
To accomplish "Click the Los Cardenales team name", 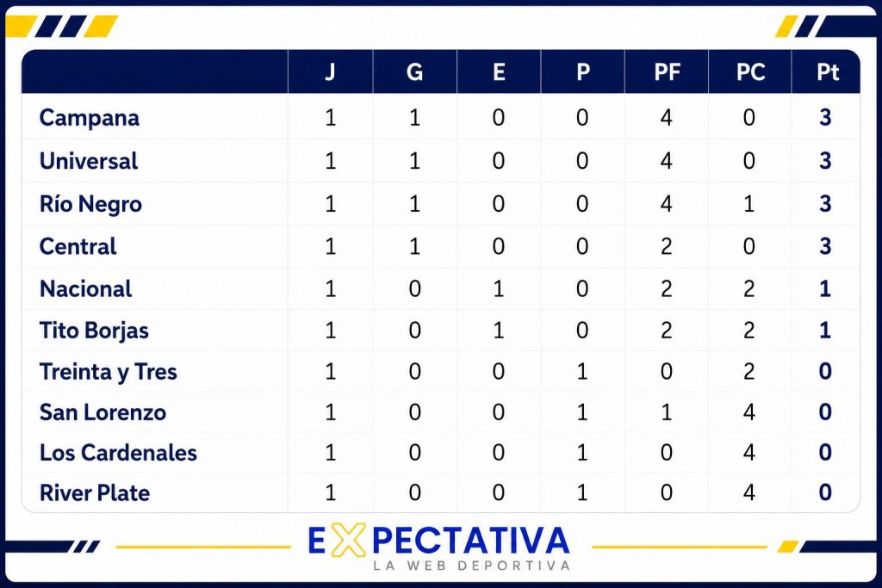I will click(118, 453).
